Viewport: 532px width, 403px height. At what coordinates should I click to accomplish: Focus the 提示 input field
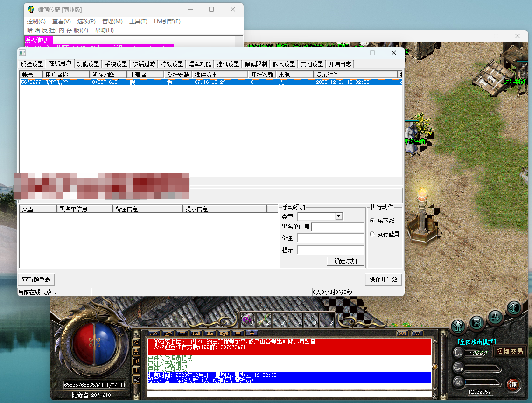point(331,250)
